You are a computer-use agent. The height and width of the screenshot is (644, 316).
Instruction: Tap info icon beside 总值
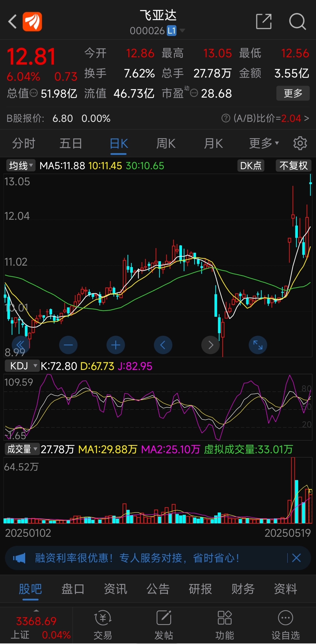pyautogui.click(x=34, y=93)
